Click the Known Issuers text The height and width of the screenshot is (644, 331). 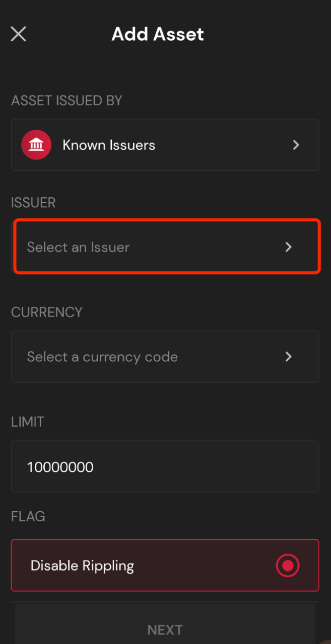(109, 145)
